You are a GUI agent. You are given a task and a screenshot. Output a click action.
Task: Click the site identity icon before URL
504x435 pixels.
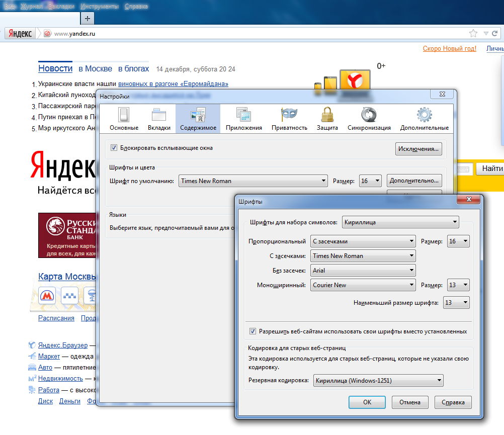tap(47, 33)
